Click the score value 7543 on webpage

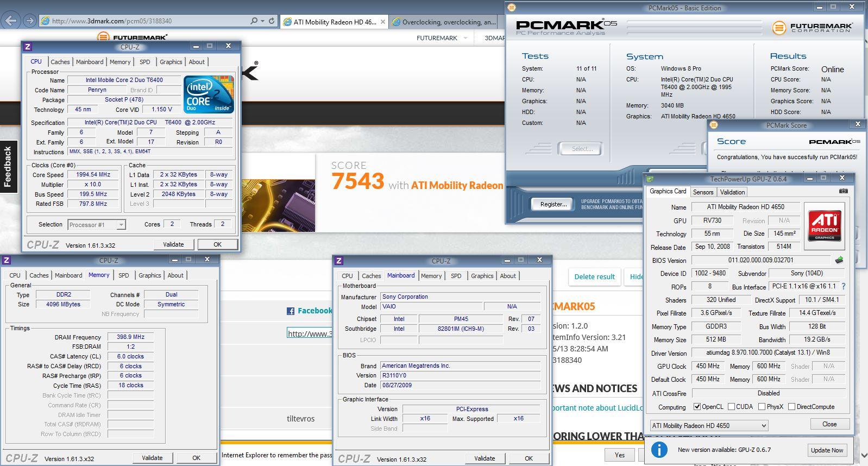coord(358,181)
